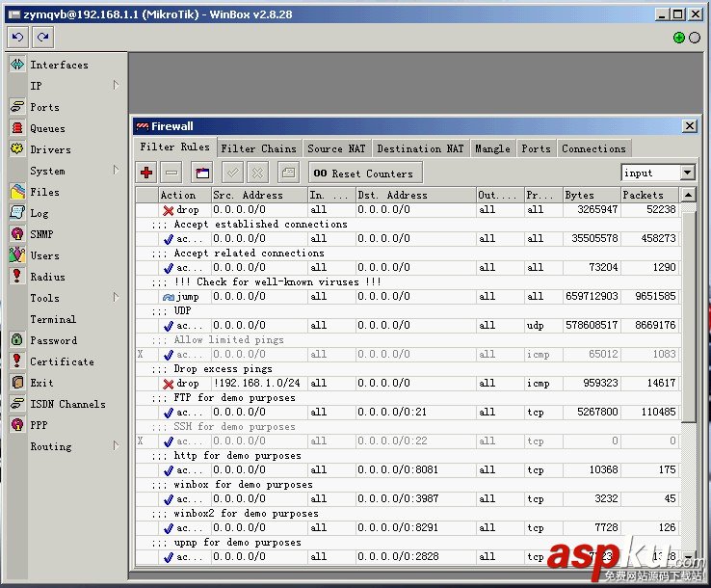Select the rule with source !192.168.1.0/24

256,384
